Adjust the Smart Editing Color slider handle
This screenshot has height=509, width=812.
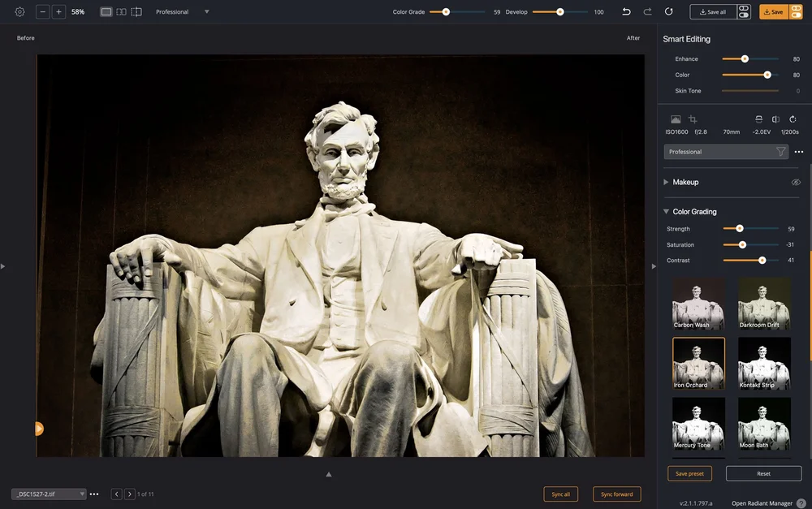[767, 75]
